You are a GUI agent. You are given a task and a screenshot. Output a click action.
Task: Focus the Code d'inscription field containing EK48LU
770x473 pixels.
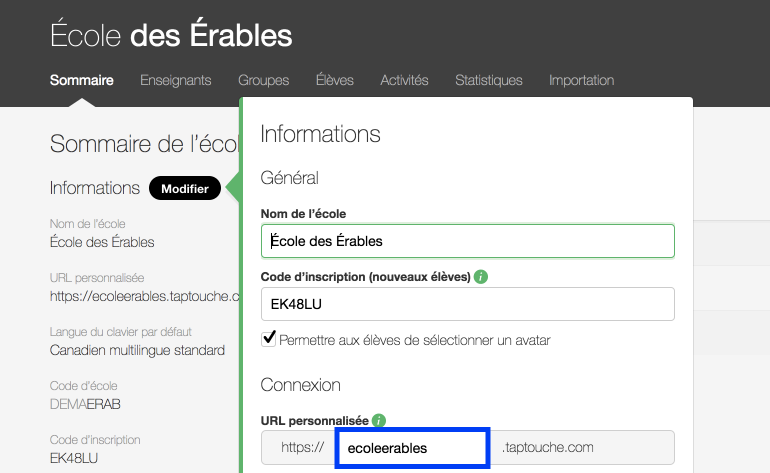pos(467,304)
